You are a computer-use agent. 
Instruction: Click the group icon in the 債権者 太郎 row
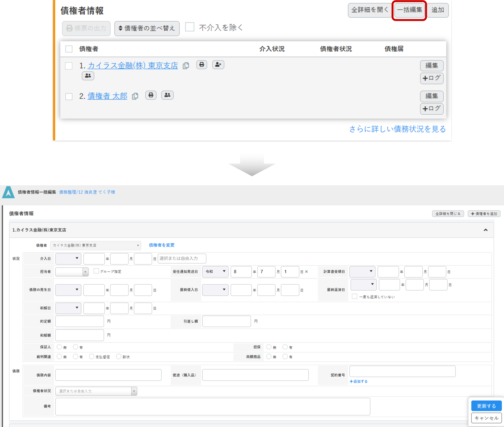167,95
